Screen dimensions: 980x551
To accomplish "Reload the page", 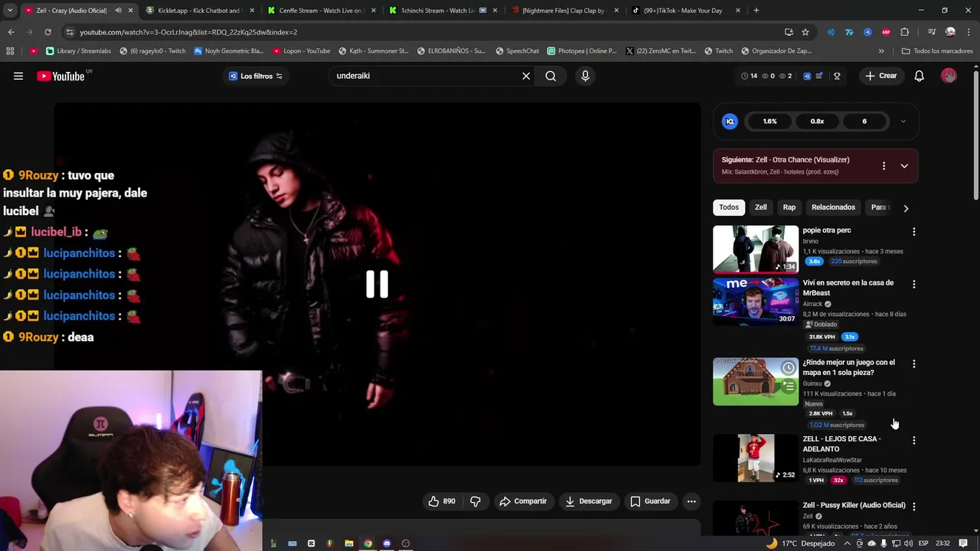I will 47,32.
